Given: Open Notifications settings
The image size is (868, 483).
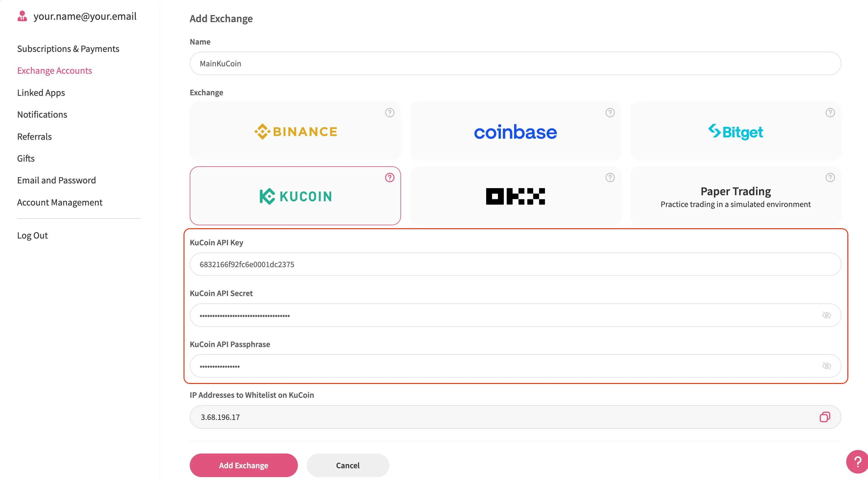Looking at the screenshot, I should [x=42, y=114].
